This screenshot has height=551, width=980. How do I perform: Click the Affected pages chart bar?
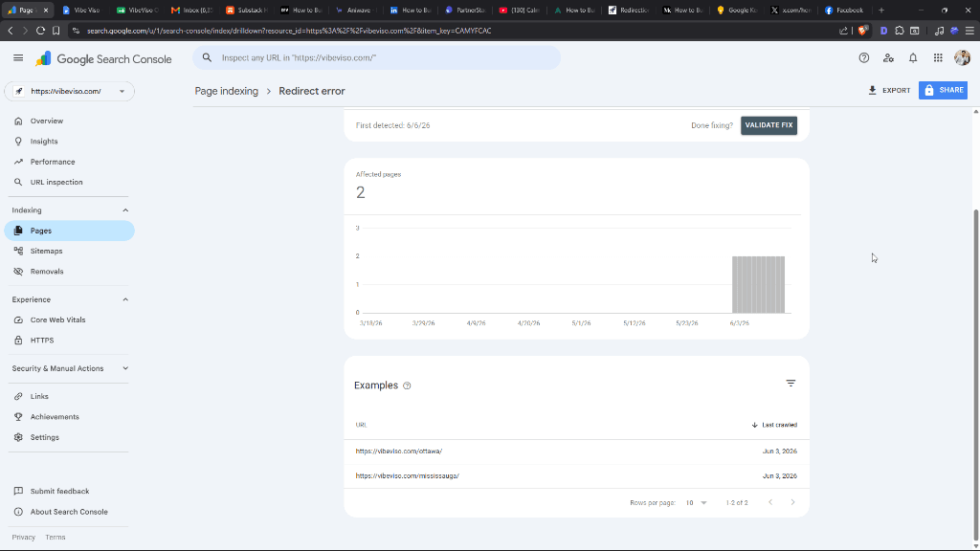[x=758, y=285]
